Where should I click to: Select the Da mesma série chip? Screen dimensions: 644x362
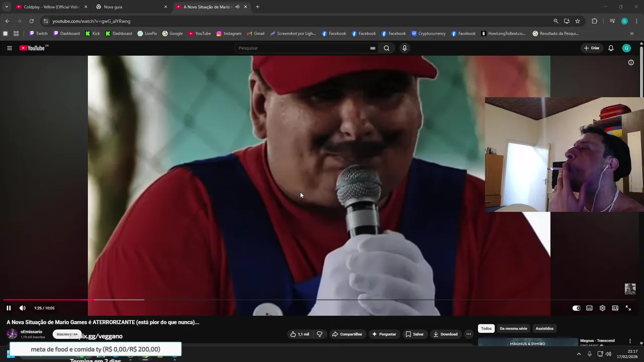513,329
